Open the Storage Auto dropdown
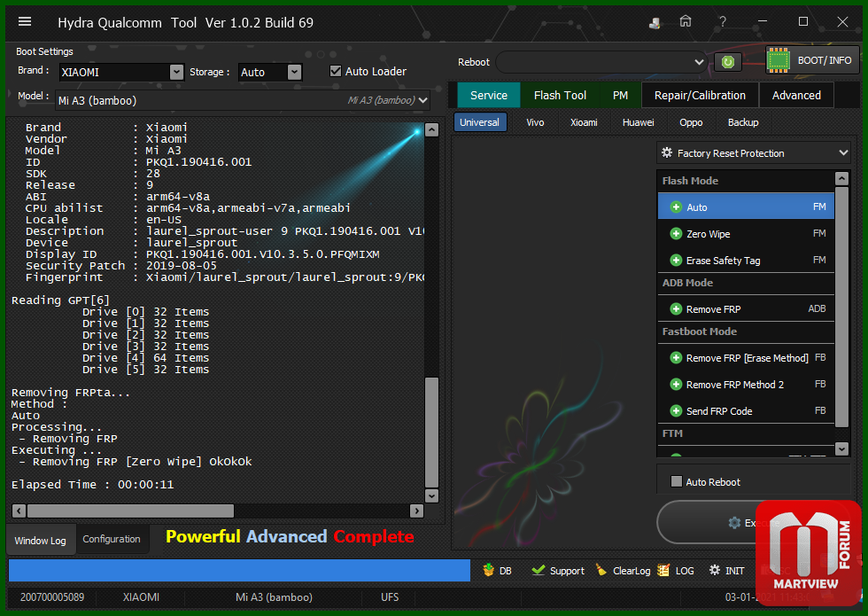 click(x=295, y=72)
